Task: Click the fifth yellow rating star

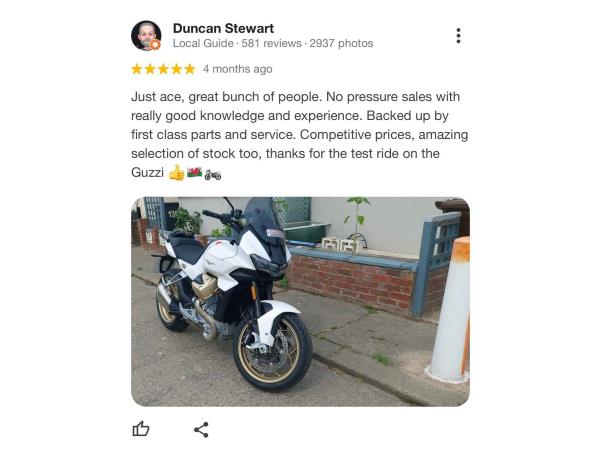Action: click(190, 69)
